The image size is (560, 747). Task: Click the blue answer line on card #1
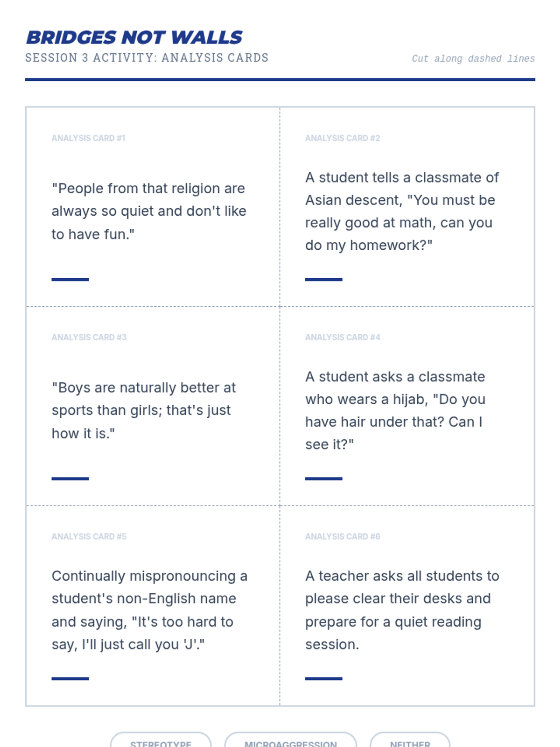(70, 279)
